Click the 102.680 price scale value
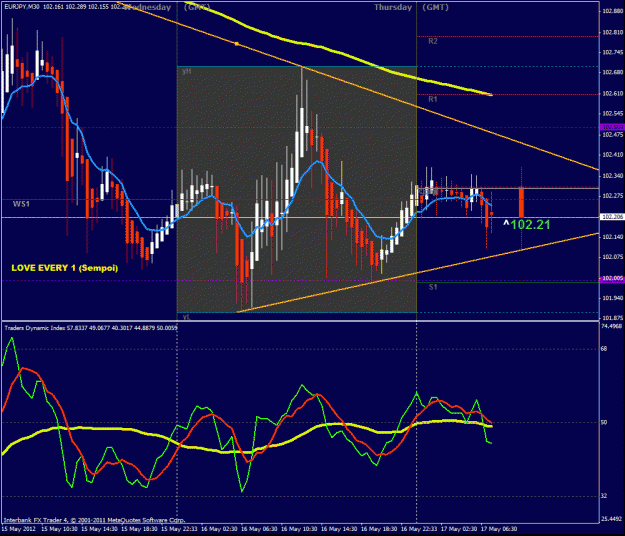Screen dimensions: 625x536 [x=613, y=72]
